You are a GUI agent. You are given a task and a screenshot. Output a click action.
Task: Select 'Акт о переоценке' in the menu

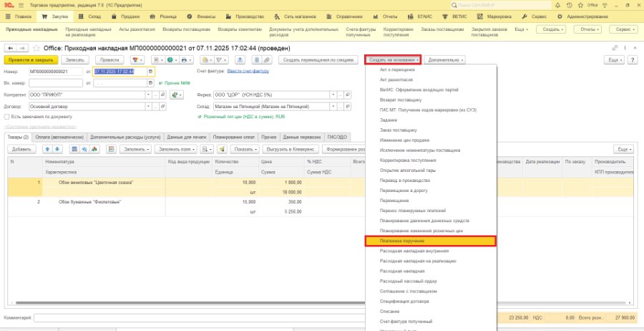tap(431, 70)
